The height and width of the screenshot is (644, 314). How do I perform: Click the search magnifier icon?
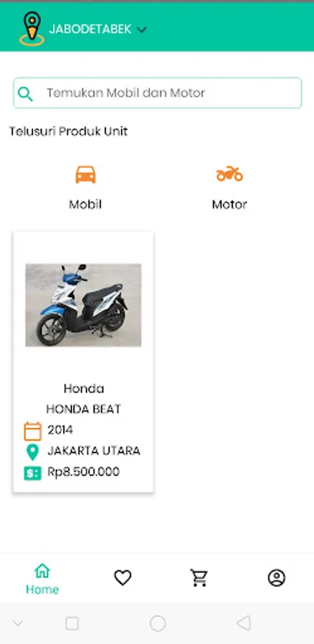coord(26,94)
